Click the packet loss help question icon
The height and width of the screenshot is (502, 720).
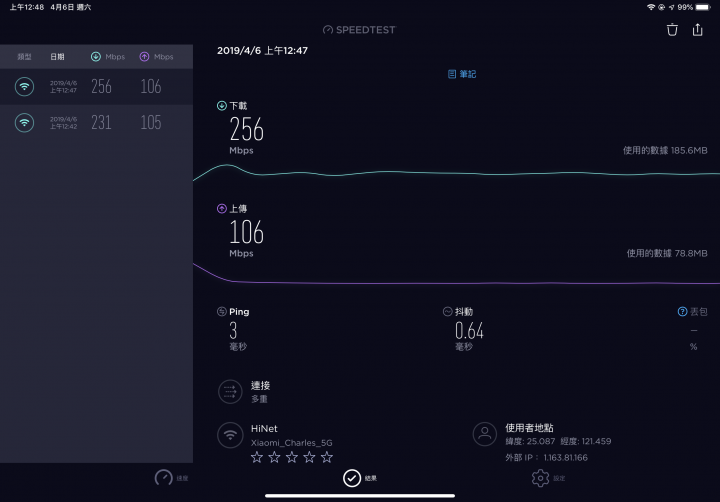click(682, 311)
